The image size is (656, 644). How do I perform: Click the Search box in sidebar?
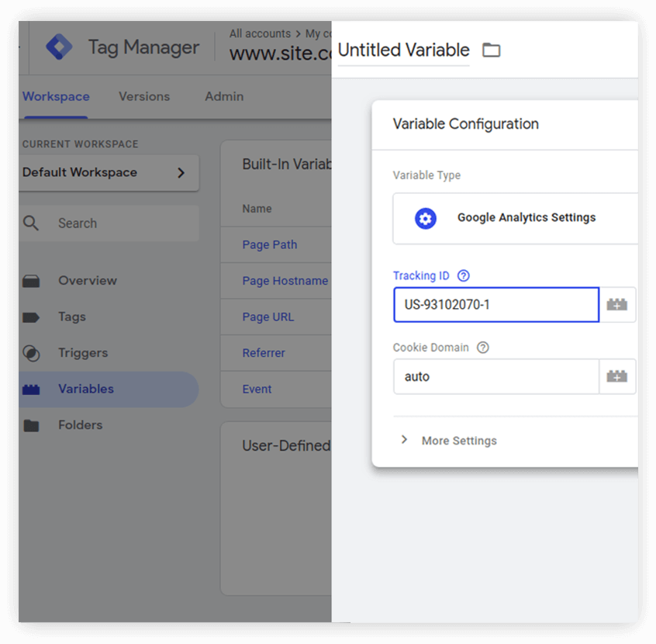click(x=109, y=223)
